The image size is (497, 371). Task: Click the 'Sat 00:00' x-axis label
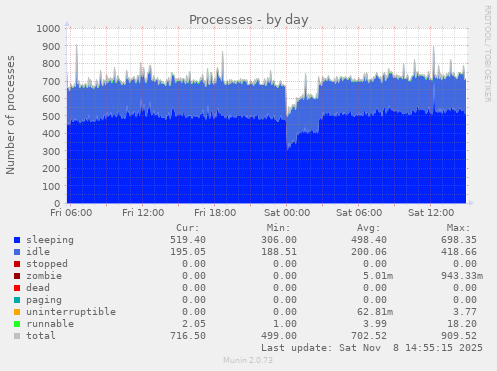tap(287, 213)
